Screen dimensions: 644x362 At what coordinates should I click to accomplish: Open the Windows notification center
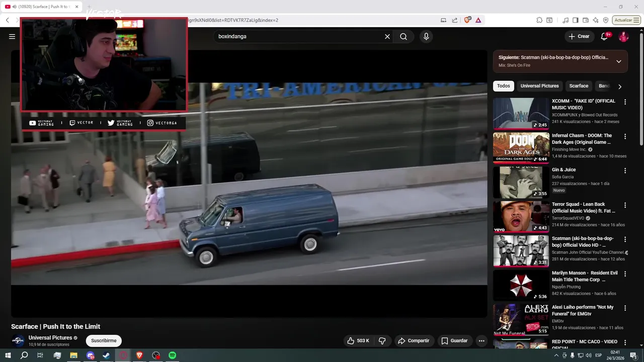[x=633, y=355]
